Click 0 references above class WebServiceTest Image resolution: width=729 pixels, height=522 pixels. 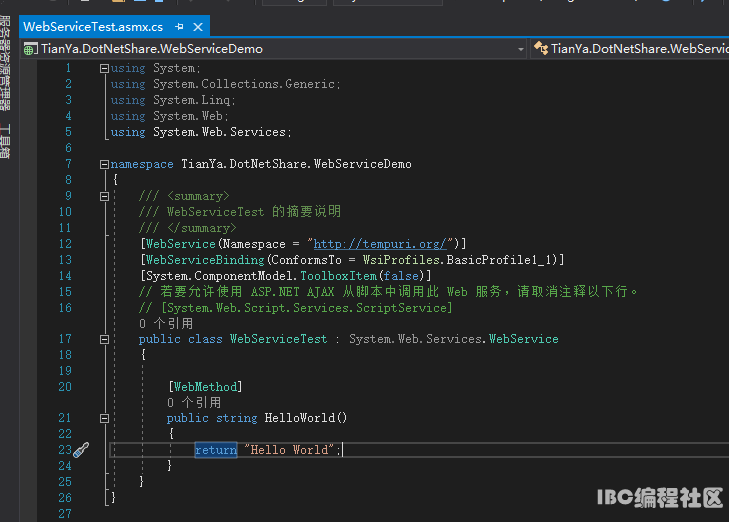click(166, 324)
